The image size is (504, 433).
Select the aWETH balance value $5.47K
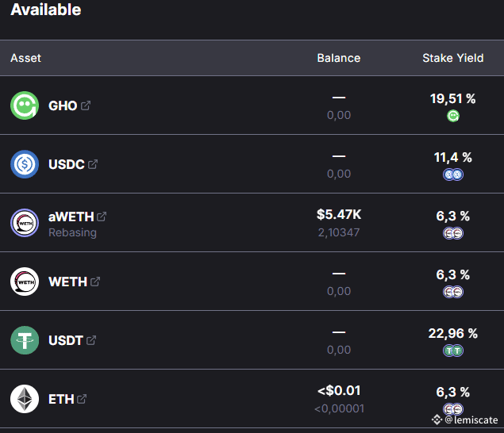pos(339,215)
